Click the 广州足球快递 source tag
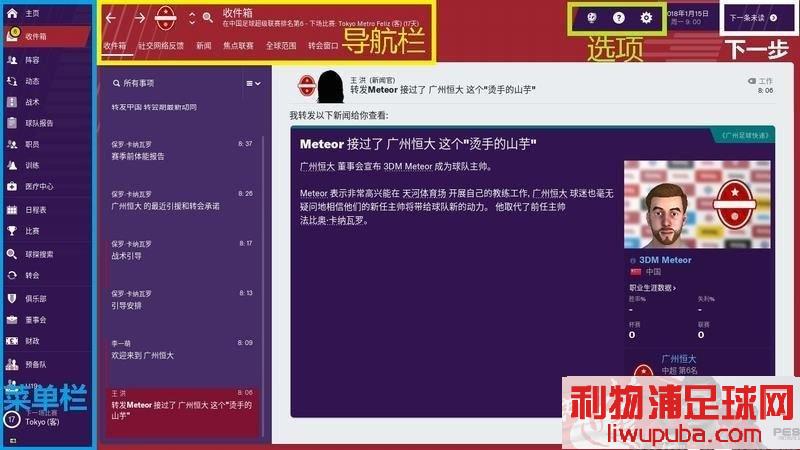The height and width of the screenshot is (450, 800). [x=745, y=135]
